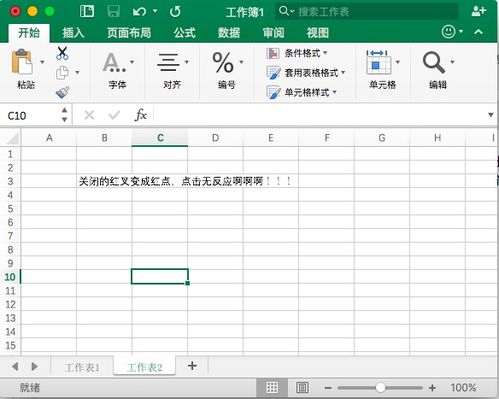Open the Formulas (公式) tab
Image resolution: width=499 pixels, height=399 pixels.
tap(184, 33)
